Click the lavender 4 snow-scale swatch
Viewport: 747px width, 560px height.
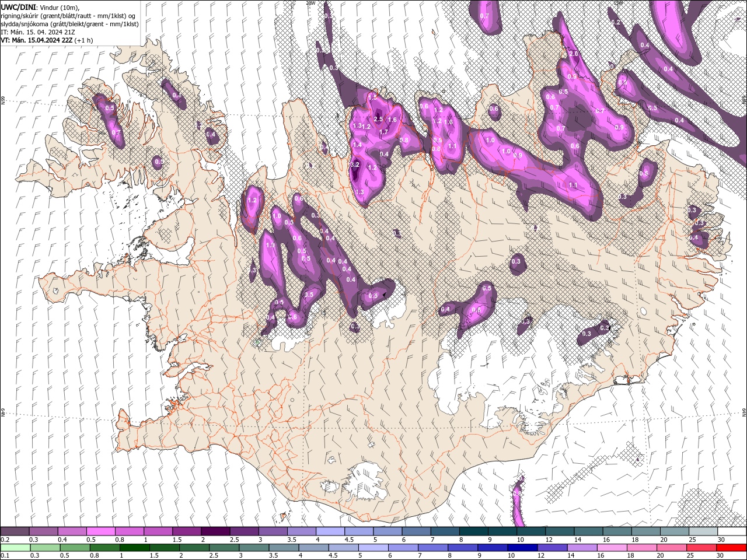point(330,531)
